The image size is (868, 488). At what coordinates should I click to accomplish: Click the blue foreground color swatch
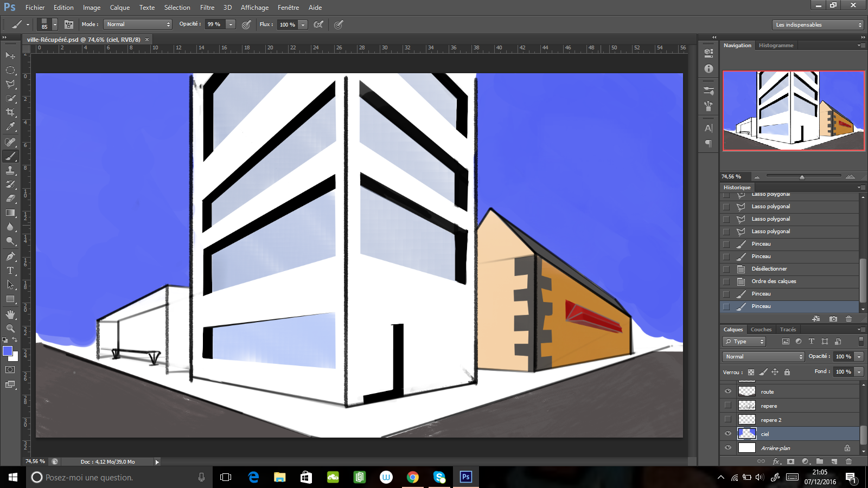8,351
